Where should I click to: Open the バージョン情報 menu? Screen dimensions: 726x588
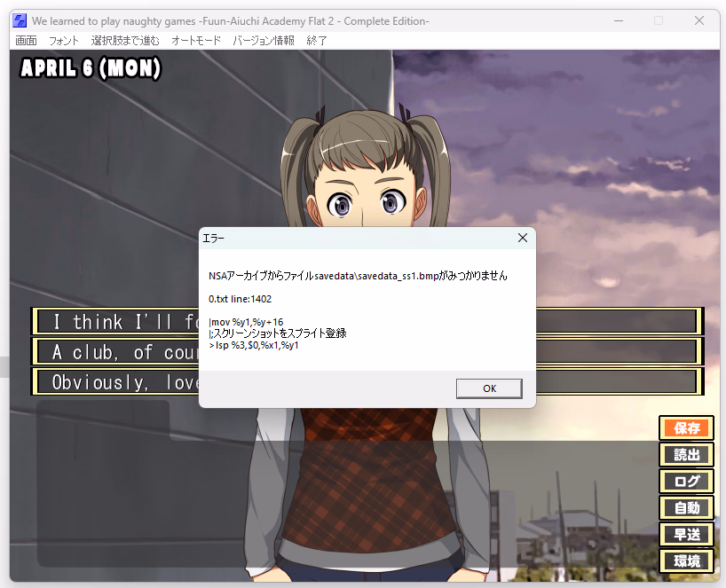pyautogui.click(x=264, y=41)
